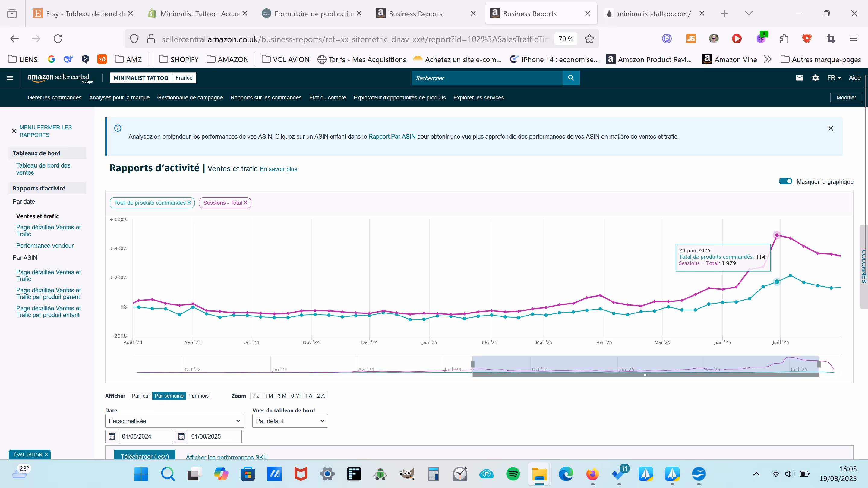Open the settings gear icon
This screenshot has height=488, width=868.
(x=816, y=78)
